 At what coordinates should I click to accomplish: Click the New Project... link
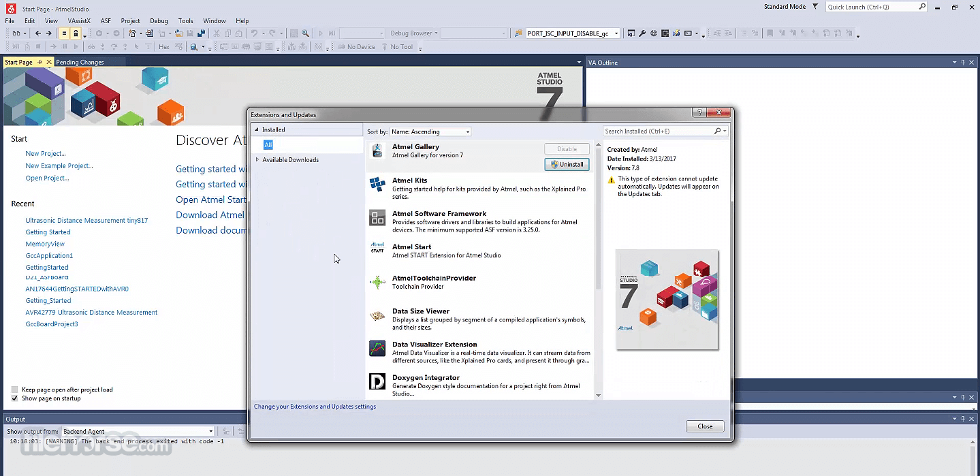point(46,153)
